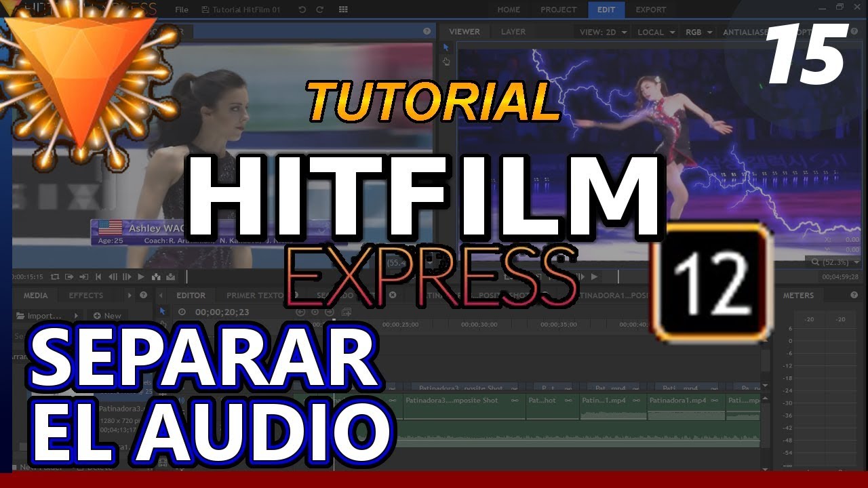The width and height of the screenshot is (868, 488).
Task: Open the viewer zoom (52.3%) dropdown
Action: [835, 262]
